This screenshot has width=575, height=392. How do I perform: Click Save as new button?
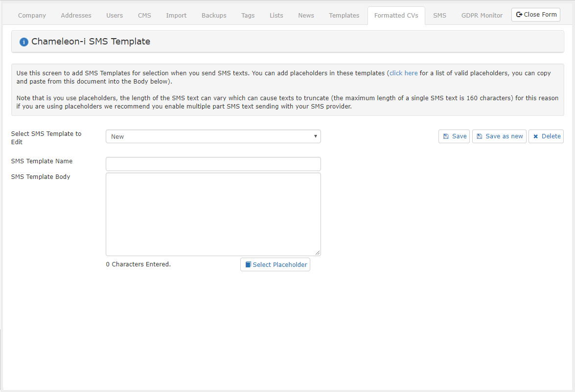499,136
